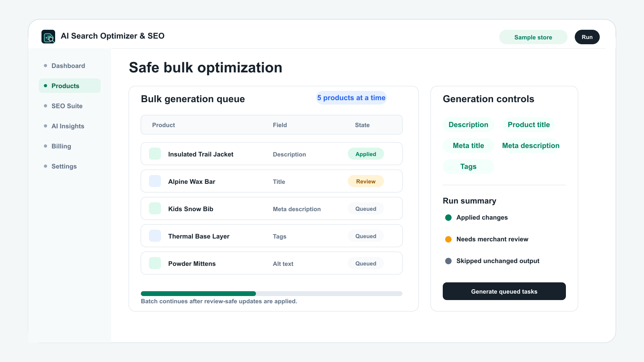Click the Product column header
The width and height of the screenshot is (644, 362).
pyautogui.click(x=163, y=125)
